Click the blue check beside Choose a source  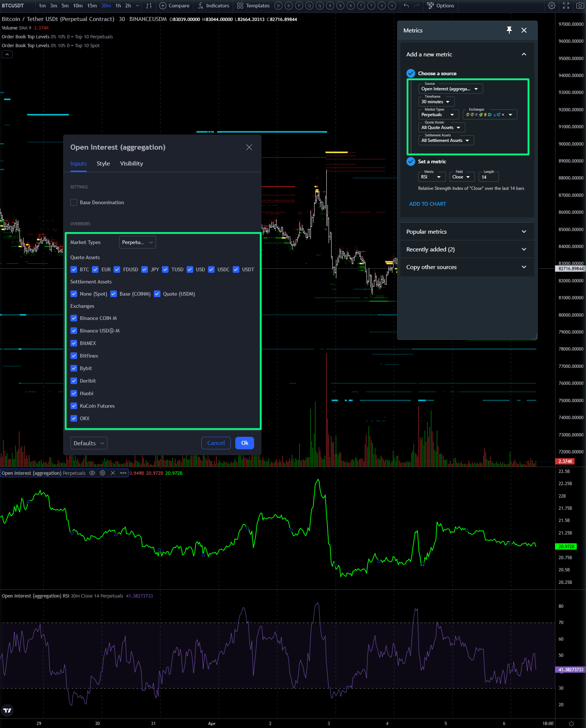click(x=411, y=73)
